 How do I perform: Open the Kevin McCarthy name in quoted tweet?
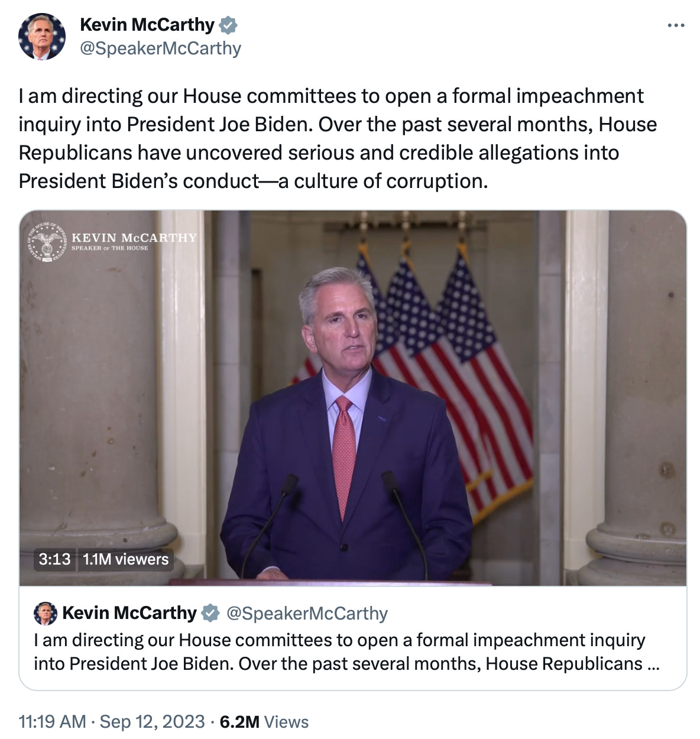pyautogui.click(x=129, y=613)
